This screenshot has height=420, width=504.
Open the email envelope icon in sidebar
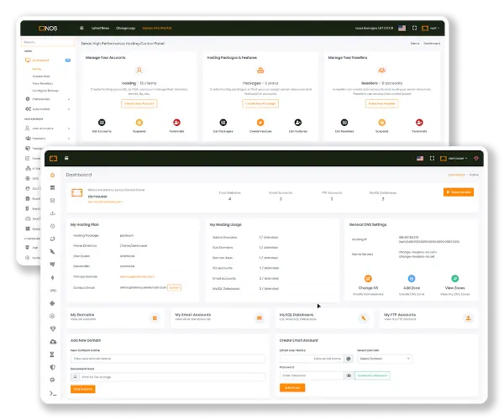pyautogui.click(x=52, y=201)
